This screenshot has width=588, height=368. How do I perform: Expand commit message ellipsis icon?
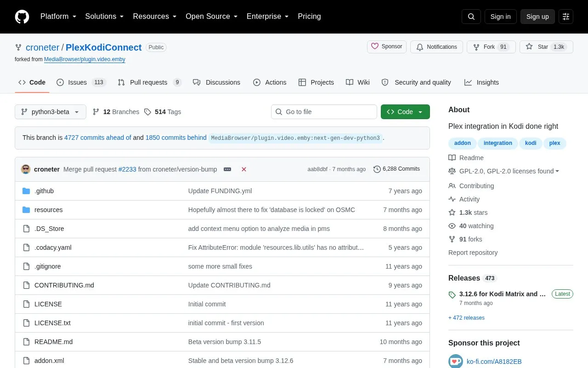[227, 169]
